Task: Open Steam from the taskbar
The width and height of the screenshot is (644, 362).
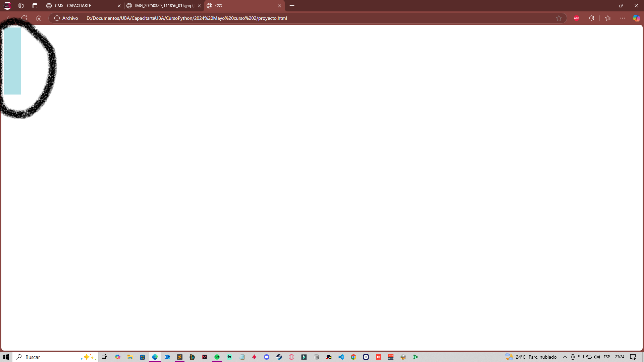Action: [x=279, y=357]
